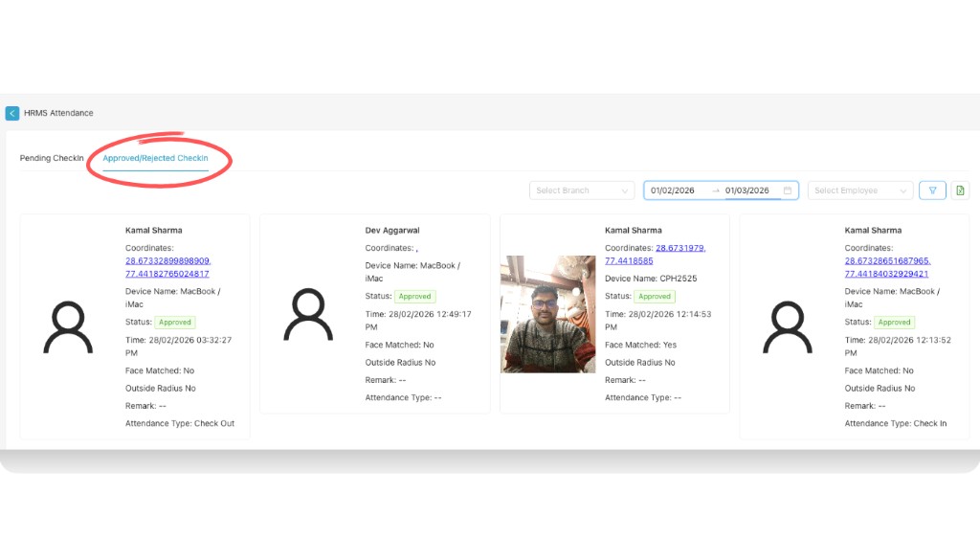Open the Select Branch dropdown
The height and width of the screenshot is (560, 980).
pos(581,190)
